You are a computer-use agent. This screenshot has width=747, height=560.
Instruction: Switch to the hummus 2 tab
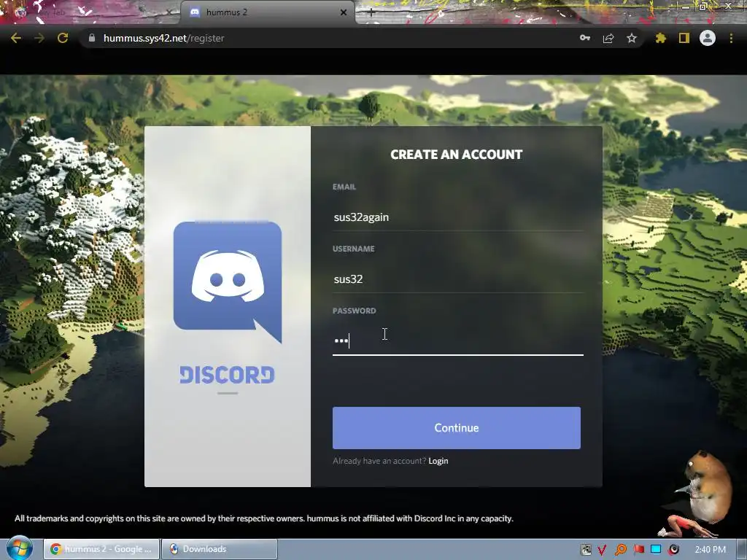267,12
